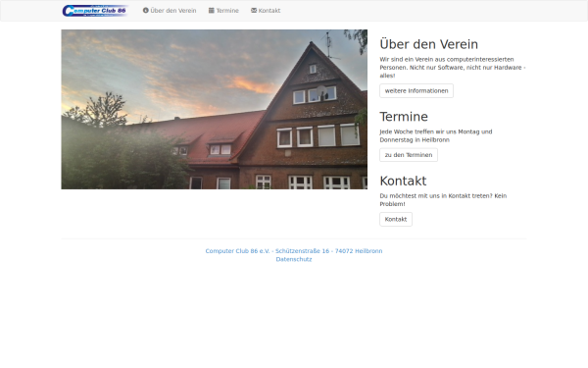This screenshot has height=368, width=588.
Task: Click the large Termine heading
Action: (404, 117)
